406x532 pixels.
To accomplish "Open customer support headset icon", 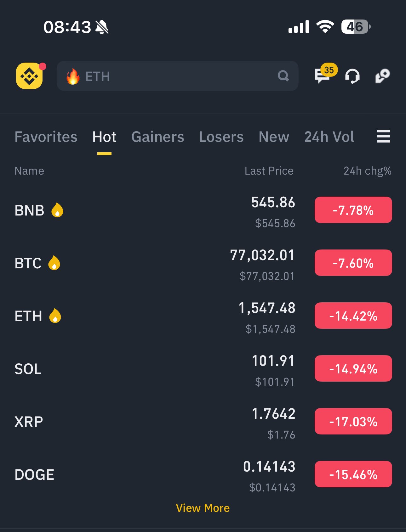I will pyautogui.click(x=352, y=76).
